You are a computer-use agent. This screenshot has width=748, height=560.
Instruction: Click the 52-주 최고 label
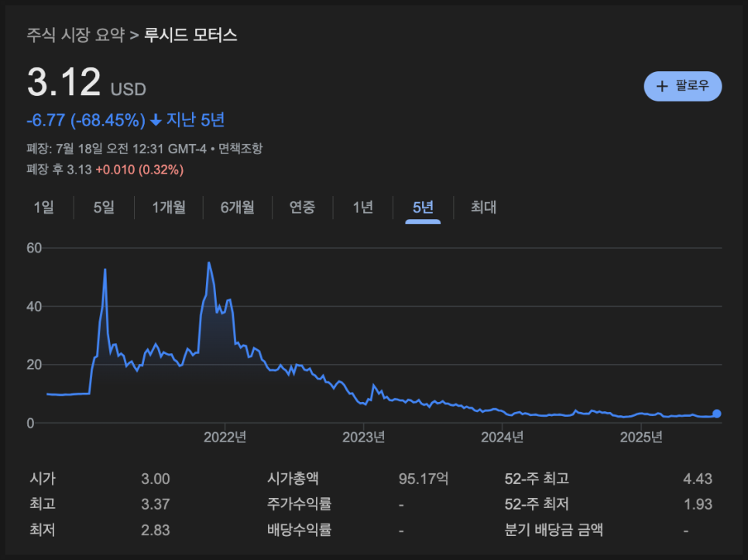coord(537,479)
